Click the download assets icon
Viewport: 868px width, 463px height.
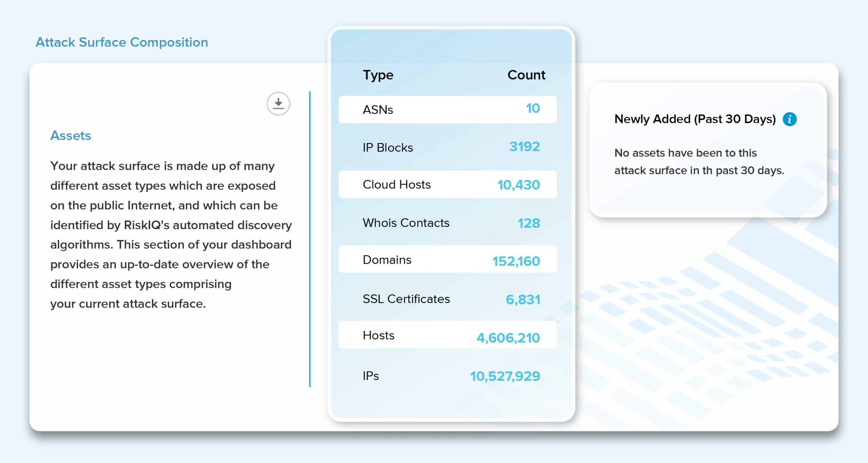278,104
